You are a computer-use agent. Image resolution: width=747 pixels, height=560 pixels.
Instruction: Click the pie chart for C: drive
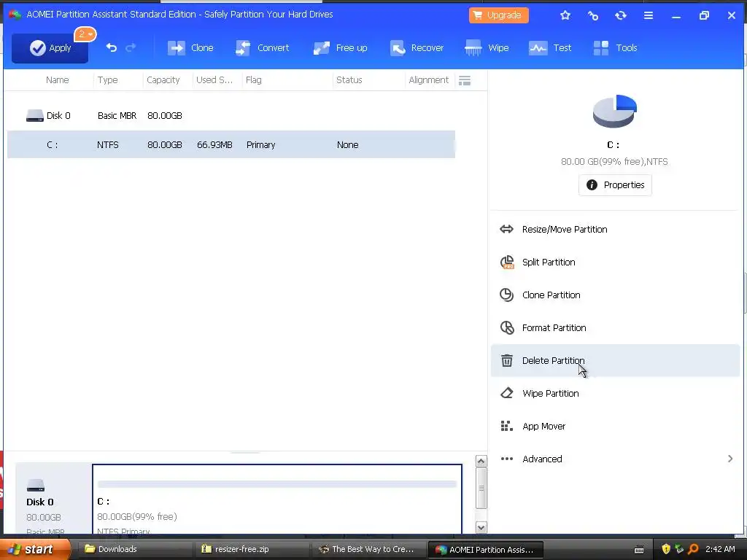click(x=614, y=111)
